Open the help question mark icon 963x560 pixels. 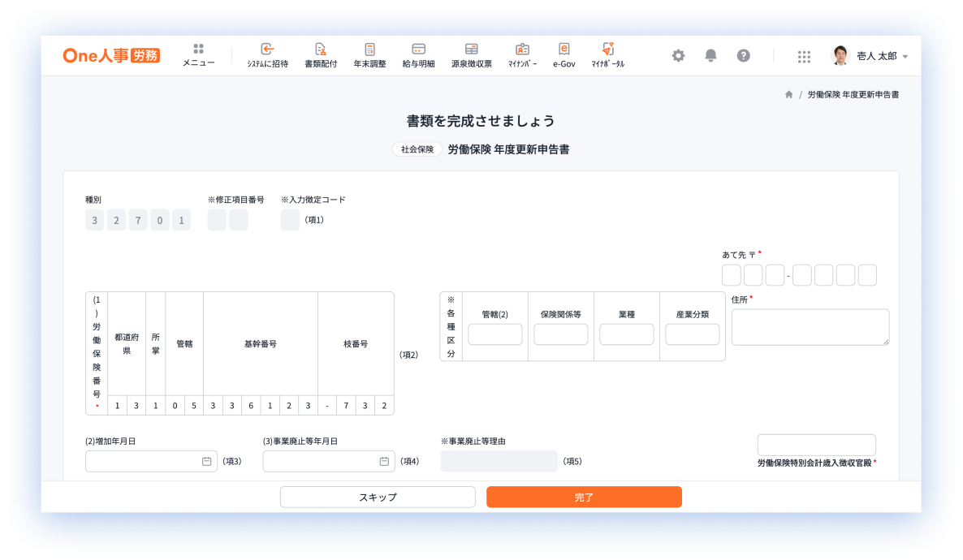(x=743, y=56)
